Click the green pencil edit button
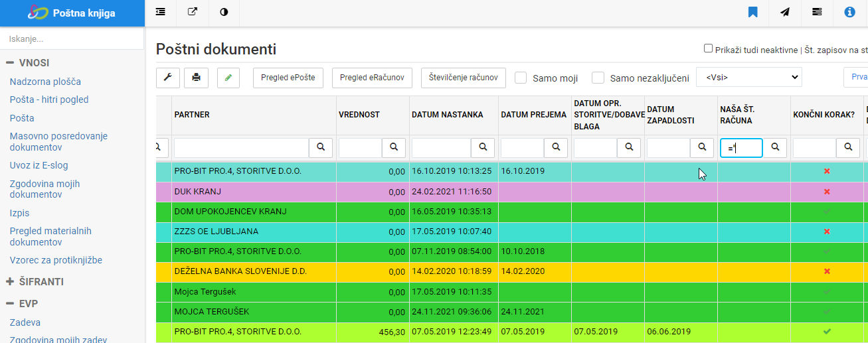 (228, 78)
